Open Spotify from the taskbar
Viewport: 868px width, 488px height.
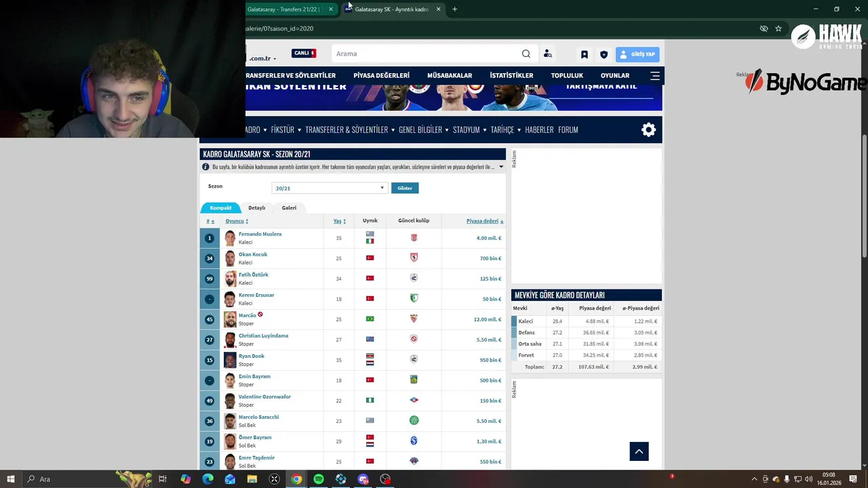[319, 479]
